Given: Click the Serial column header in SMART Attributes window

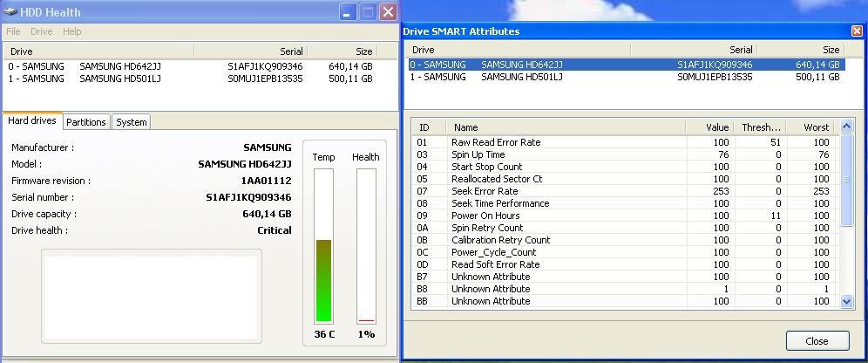Looking at the screenshot, I should click(694, 50).
